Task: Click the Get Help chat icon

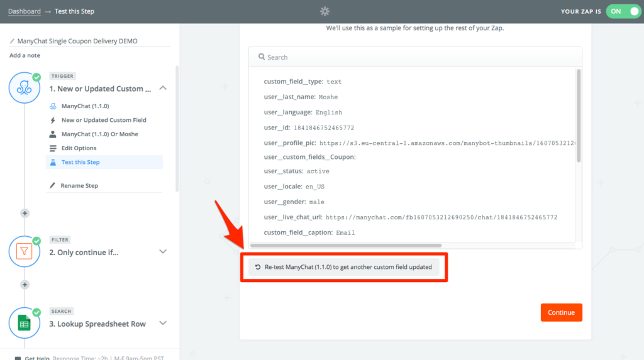Action: [x=18, y=358]
